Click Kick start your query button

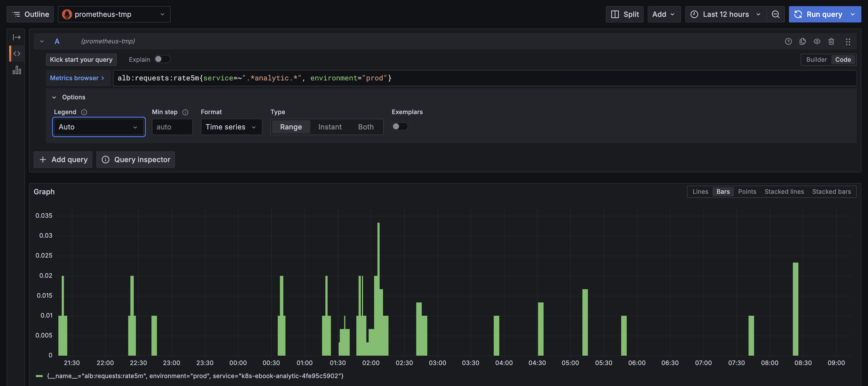[81, 59]
